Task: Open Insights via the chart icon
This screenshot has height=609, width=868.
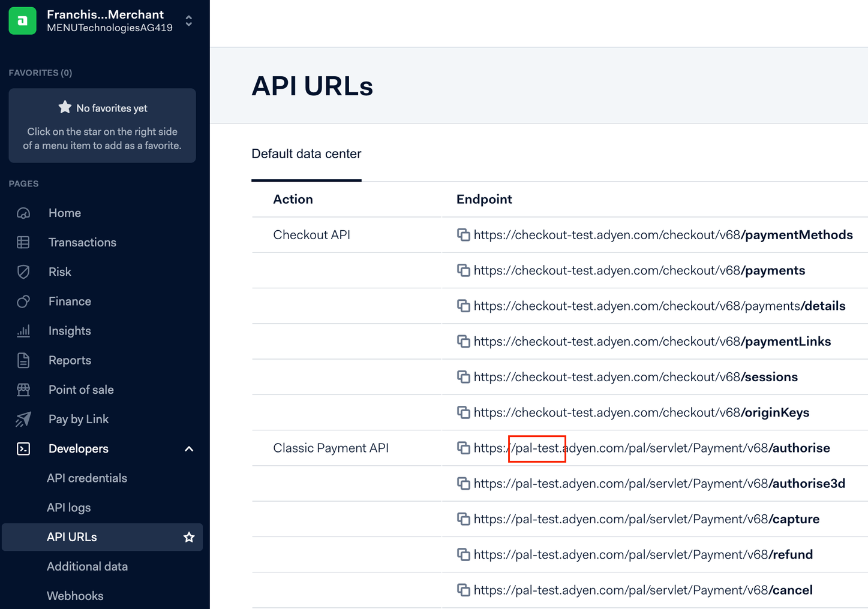Action: pos(23,330)
